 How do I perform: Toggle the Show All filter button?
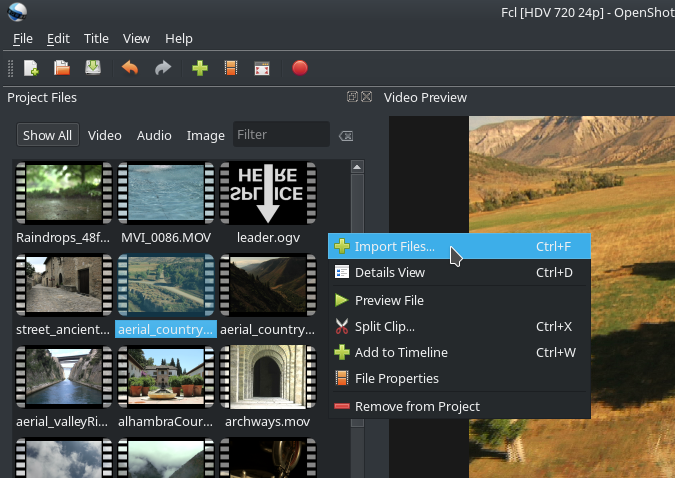click(47, 135)
